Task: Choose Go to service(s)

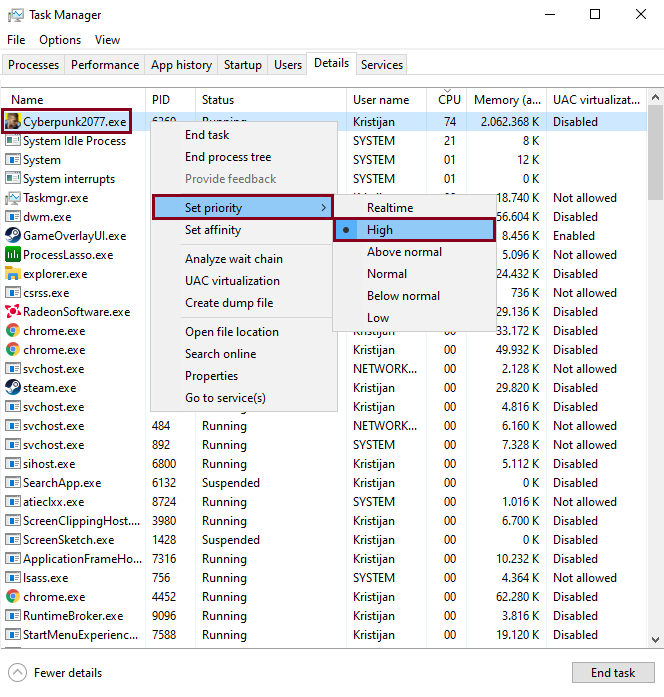Action: pos(244,398)
